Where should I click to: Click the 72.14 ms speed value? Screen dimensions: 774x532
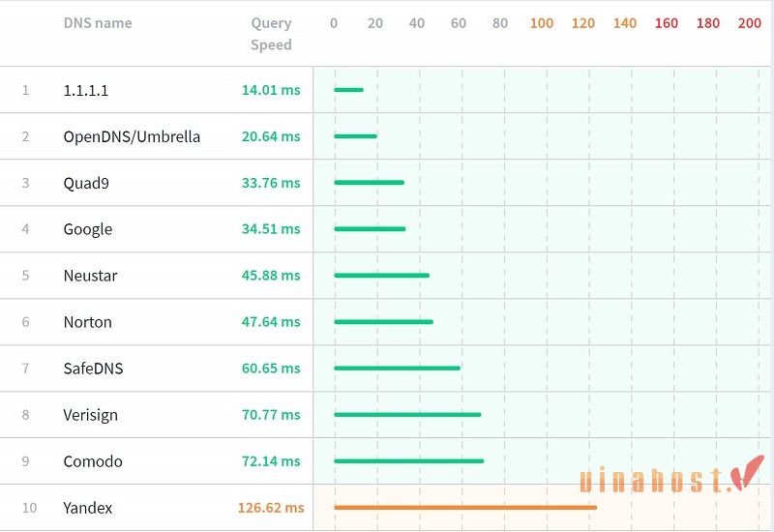pos(271,461)
